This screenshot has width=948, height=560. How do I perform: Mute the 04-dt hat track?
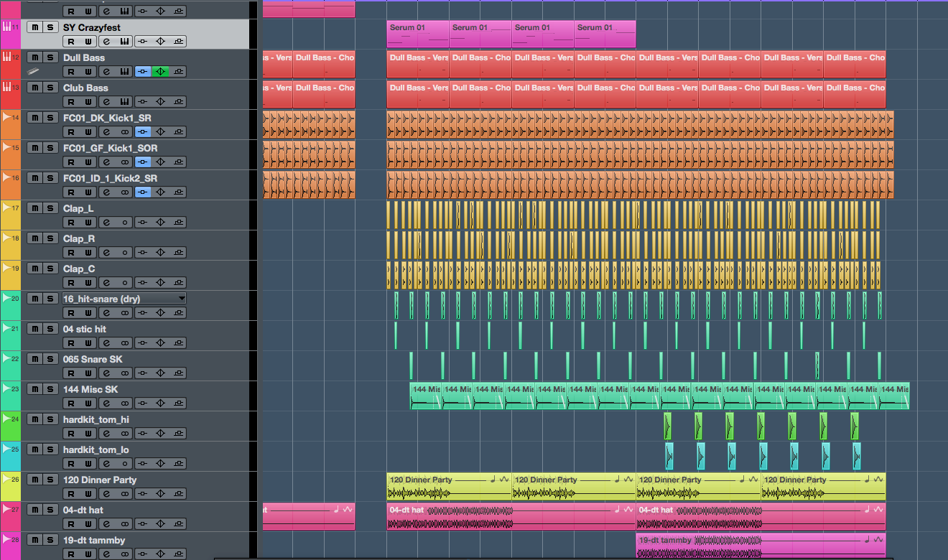point(34,510)
